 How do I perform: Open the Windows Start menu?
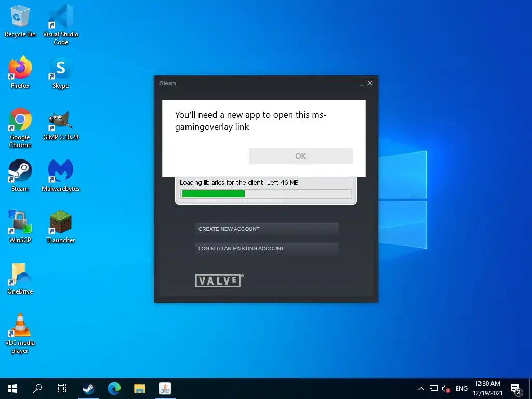click(x=12, y=389)
